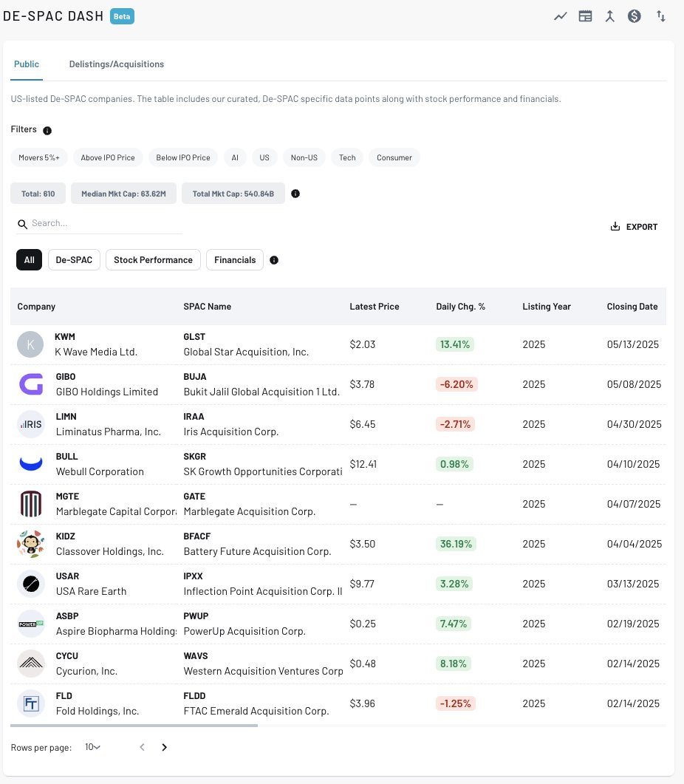Switch to the Delistings/Acquisitions tab

117,64
